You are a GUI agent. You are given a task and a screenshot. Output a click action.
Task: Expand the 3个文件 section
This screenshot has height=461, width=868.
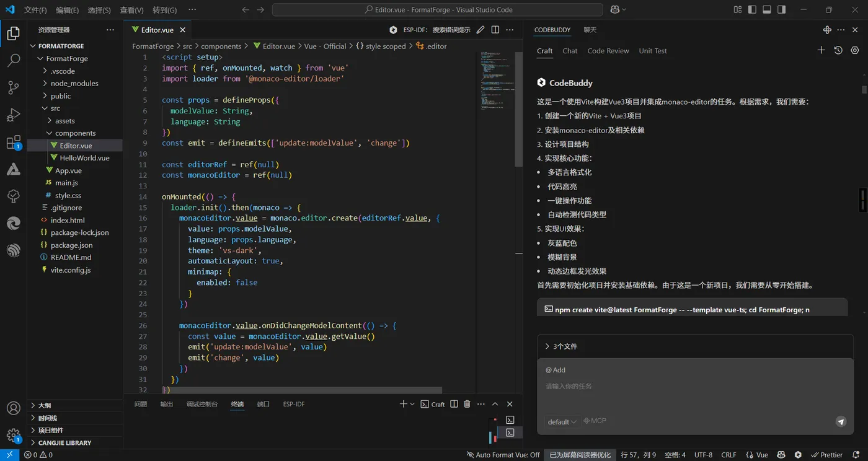560,346
